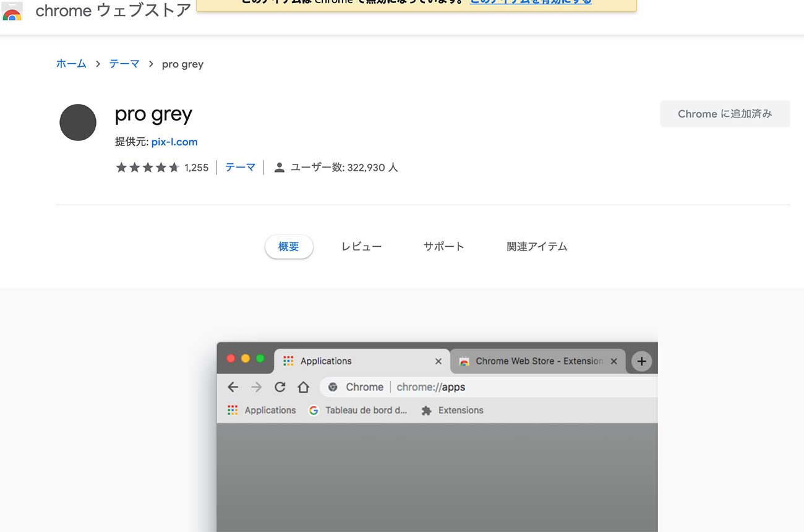Open the 関連アイテム tab
The height and width of the screenshot is (532, 804).
(537, 247)
